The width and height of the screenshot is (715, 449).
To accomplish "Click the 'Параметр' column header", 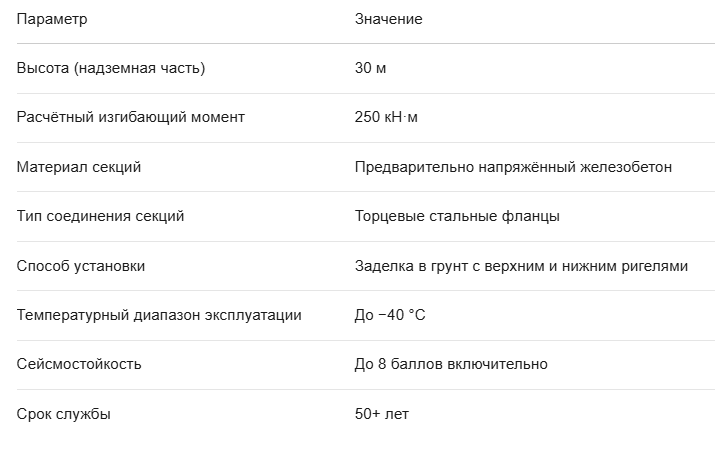I will (52, 20).
